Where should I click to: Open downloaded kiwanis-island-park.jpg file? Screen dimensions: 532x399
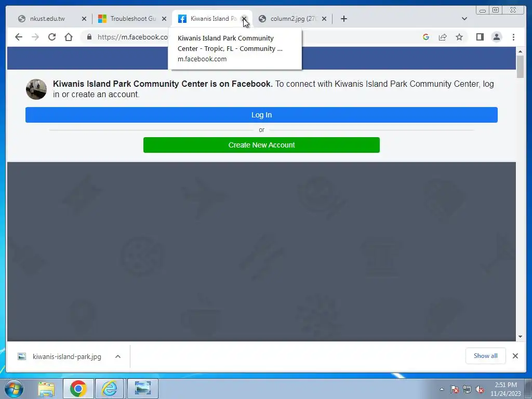tap(67, 356)
